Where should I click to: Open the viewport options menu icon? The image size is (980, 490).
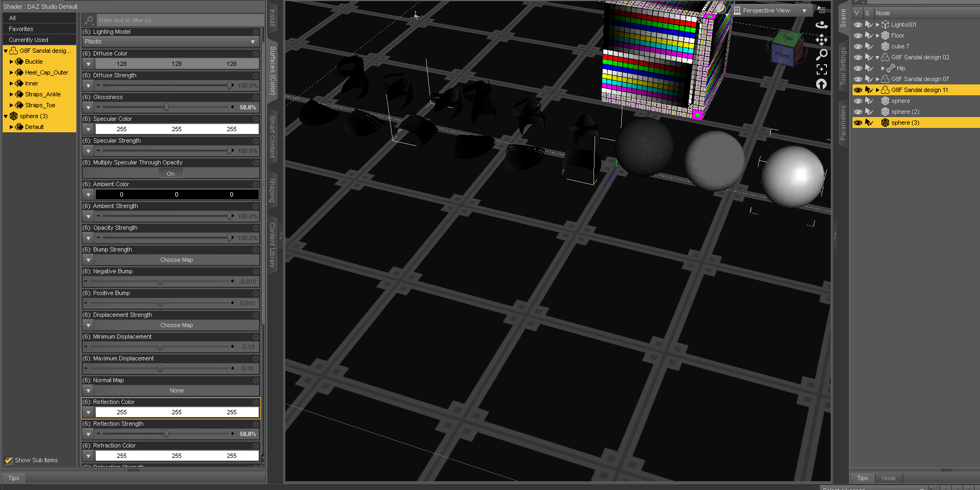(x=822, y=10)
